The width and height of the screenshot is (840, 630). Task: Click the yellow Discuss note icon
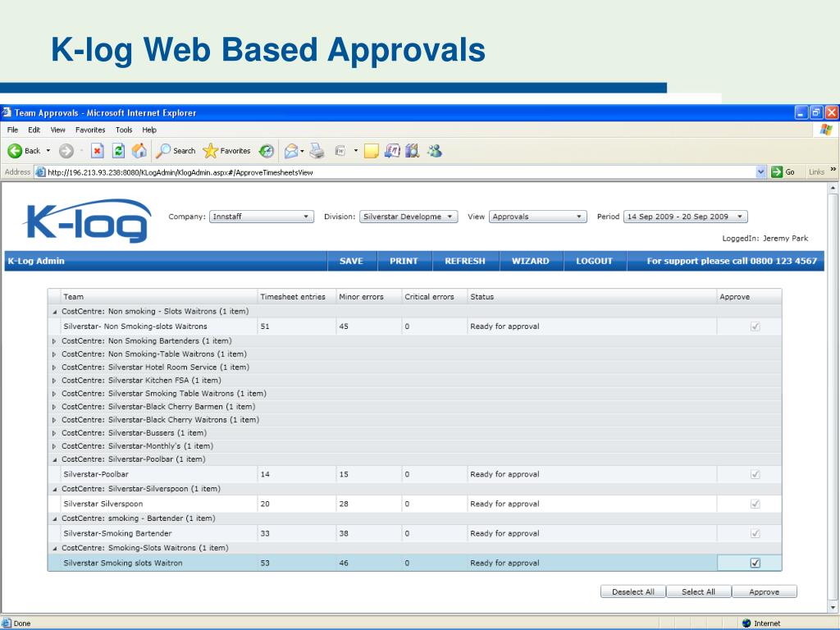tap(372, 151)
